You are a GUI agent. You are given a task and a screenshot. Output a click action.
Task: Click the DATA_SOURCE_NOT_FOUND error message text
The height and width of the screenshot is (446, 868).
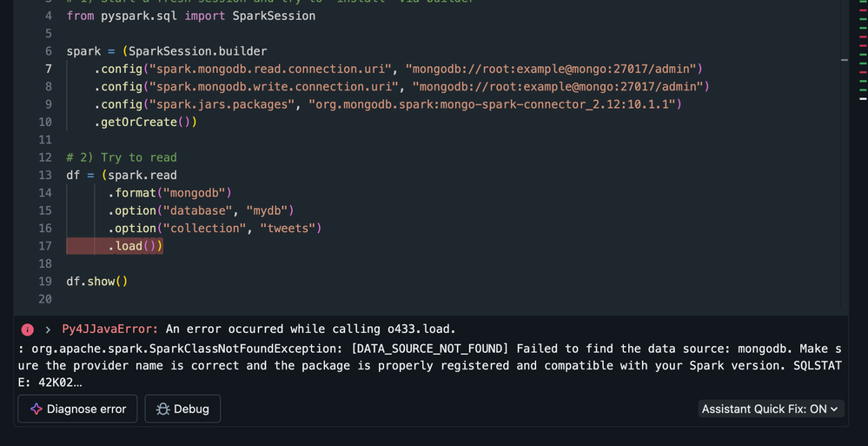(430, 349)
